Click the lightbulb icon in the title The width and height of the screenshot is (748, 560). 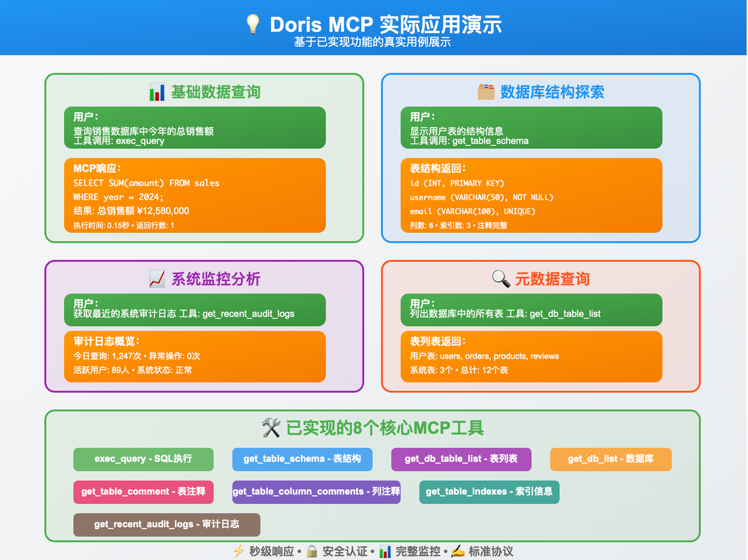[253, 25]
